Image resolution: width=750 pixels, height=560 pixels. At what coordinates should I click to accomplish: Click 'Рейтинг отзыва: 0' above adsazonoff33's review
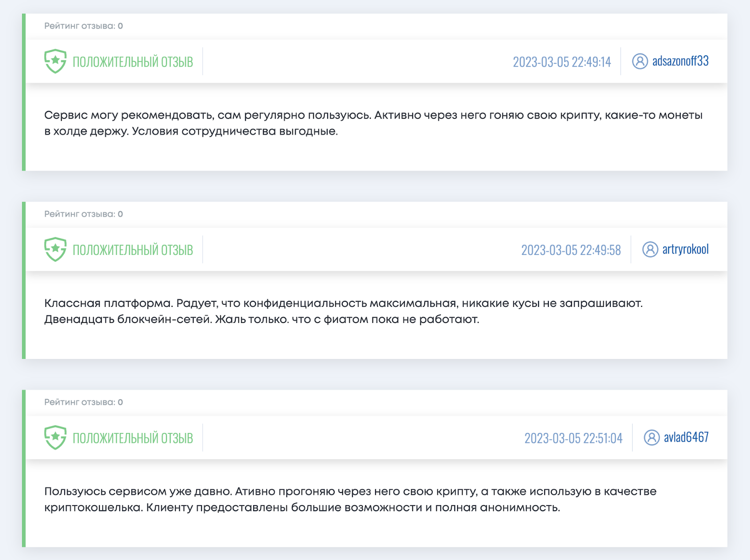[x=83, y=26]
